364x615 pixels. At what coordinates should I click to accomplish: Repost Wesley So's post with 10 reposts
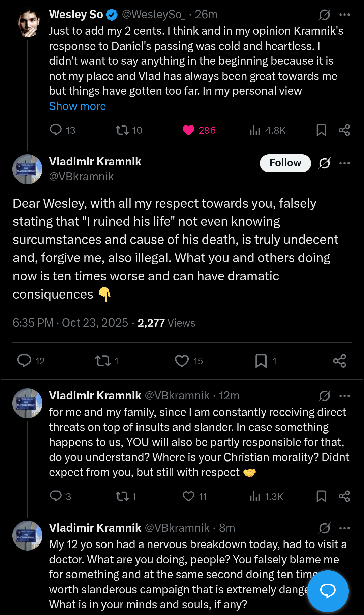point(122,130)
